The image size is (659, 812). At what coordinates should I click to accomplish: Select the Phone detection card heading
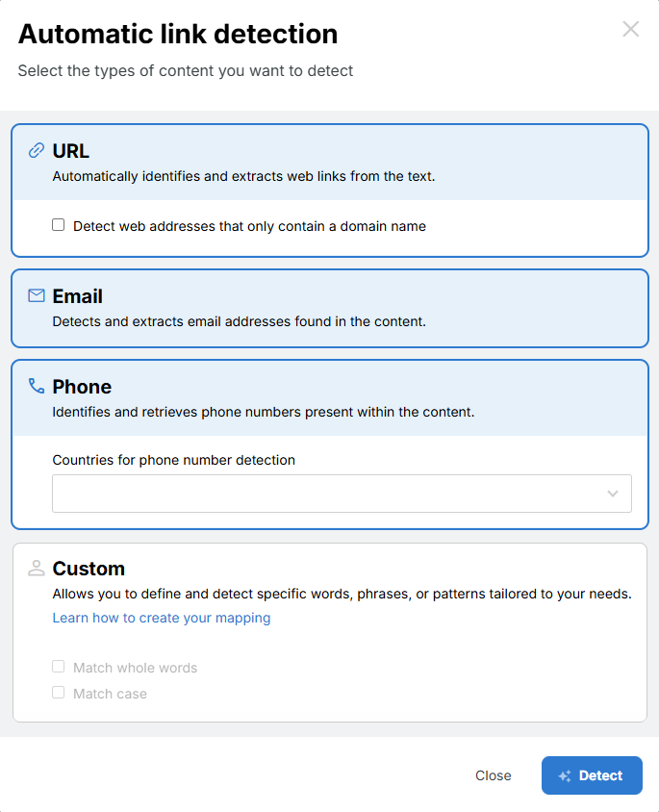82,387
